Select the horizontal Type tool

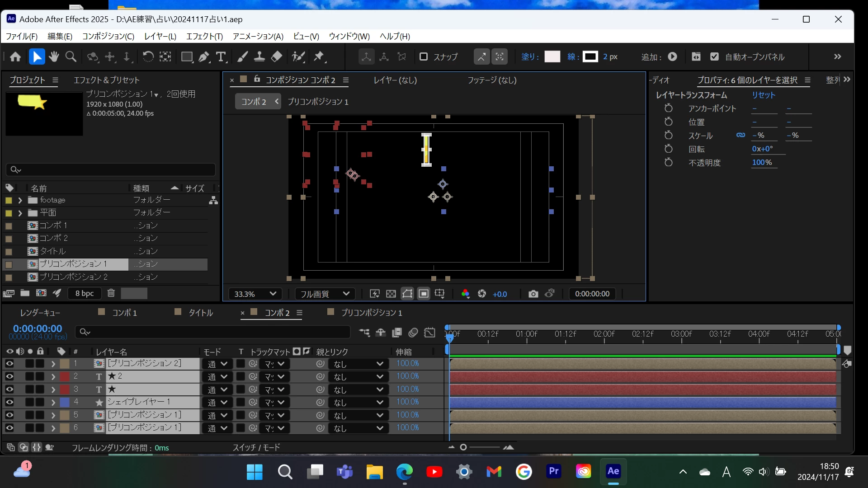221,57
